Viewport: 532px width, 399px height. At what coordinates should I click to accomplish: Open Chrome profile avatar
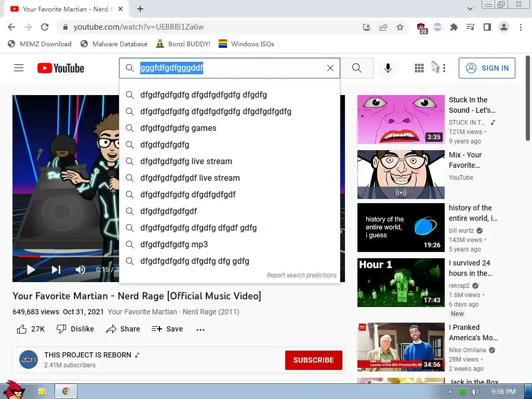click(x=504, y=27)
